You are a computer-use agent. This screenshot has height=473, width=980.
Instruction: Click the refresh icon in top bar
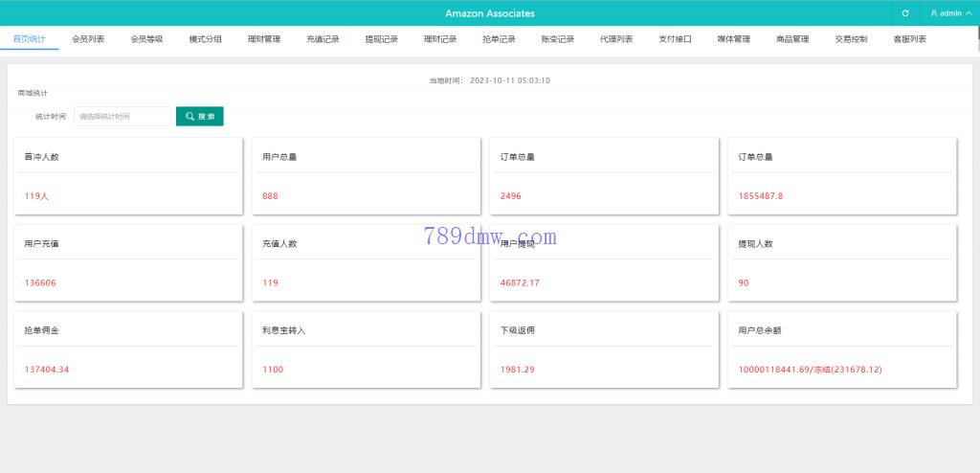click(905, 13)
